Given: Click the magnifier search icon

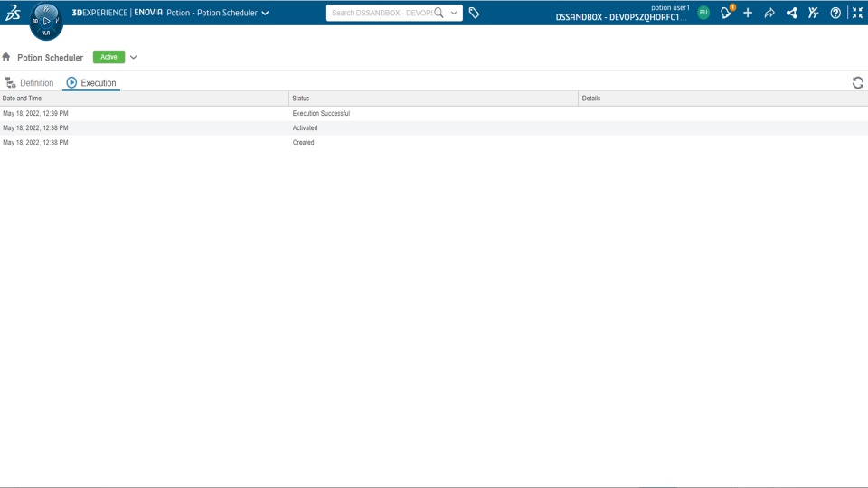Looking at the screenshot, I should point(439,13).
